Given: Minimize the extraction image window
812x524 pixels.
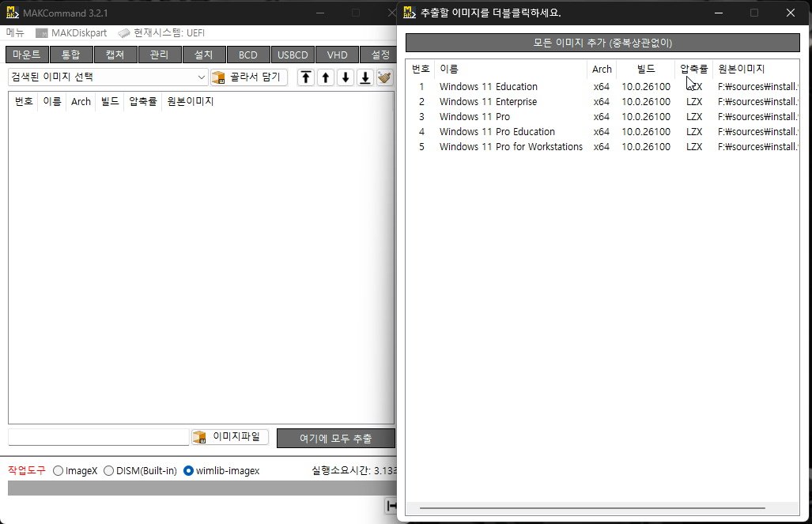Looking at the screenshot, I should (x=719, y=13).
